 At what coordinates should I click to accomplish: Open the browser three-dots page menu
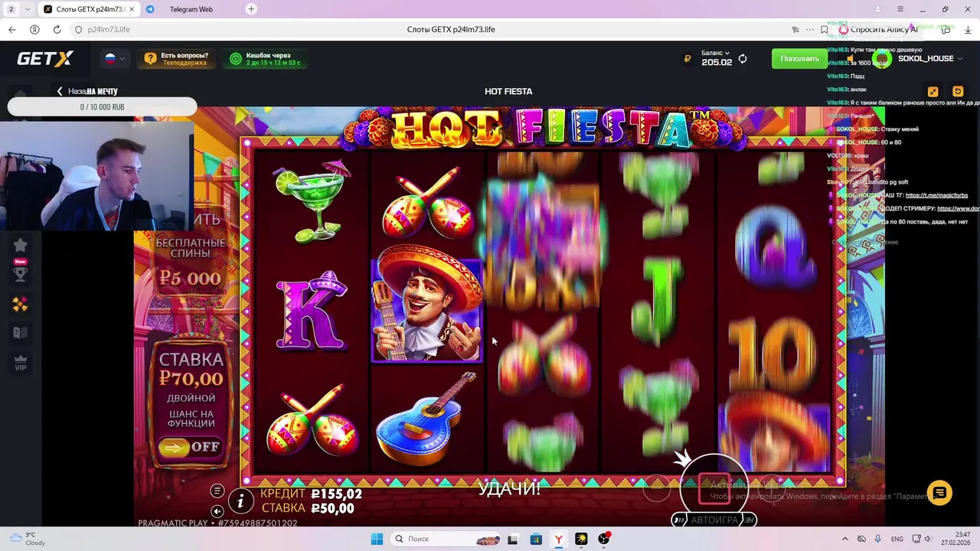click(x=810, y=29)
